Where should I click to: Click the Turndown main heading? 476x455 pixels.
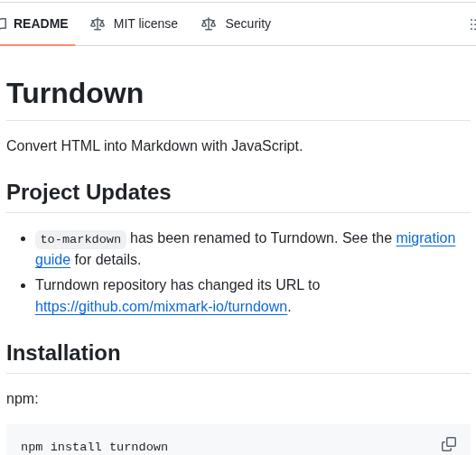tap(75, 93)
